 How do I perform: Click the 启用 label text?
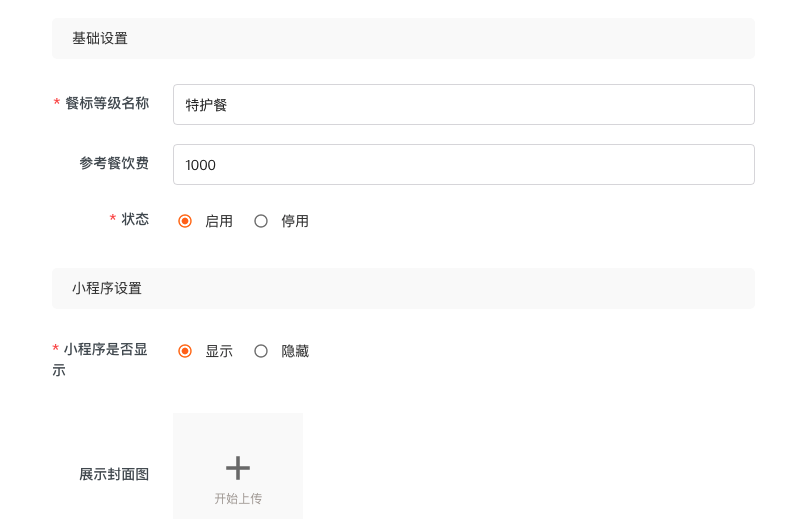pyautogui.click(x=219, y=221)
